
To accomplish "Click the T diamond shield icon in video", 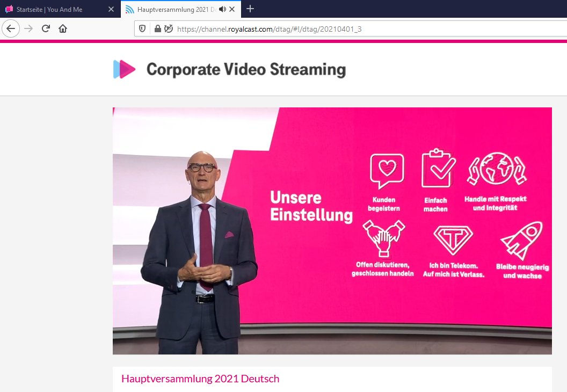I will [x=453, y=240].
